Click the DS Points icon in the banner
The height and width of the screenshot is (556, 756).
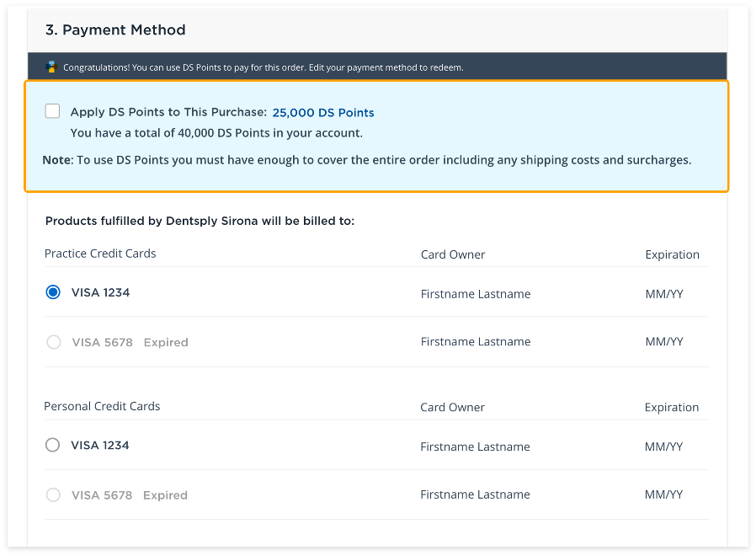click(x=51, y=67)
